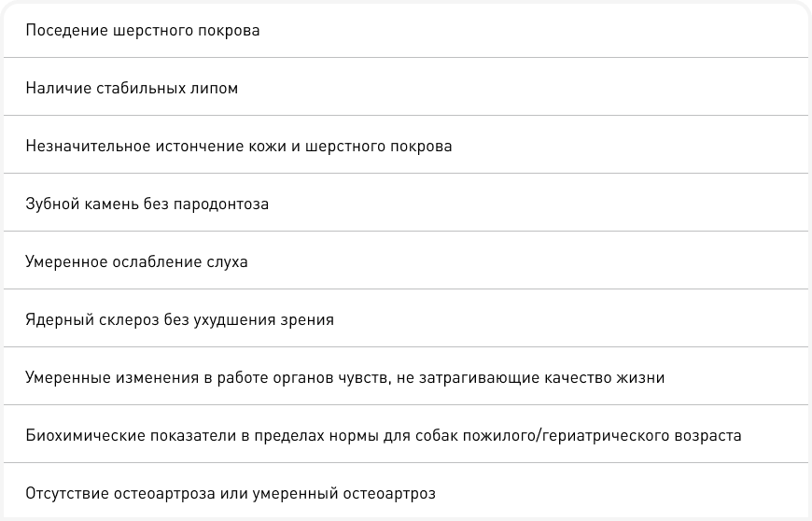Choose 'Отсутствие остеоартроза или умеренный остеоартроз'
This screenshot has width=812, height=521.
pyautogui.click(x=231, y=492)
